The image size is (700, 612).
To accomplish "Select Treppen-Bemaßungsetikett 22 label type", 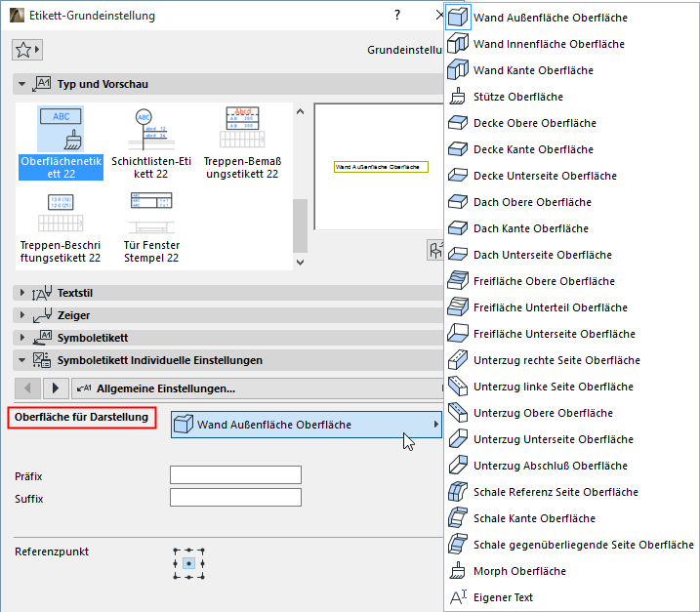I will [242, 143].
